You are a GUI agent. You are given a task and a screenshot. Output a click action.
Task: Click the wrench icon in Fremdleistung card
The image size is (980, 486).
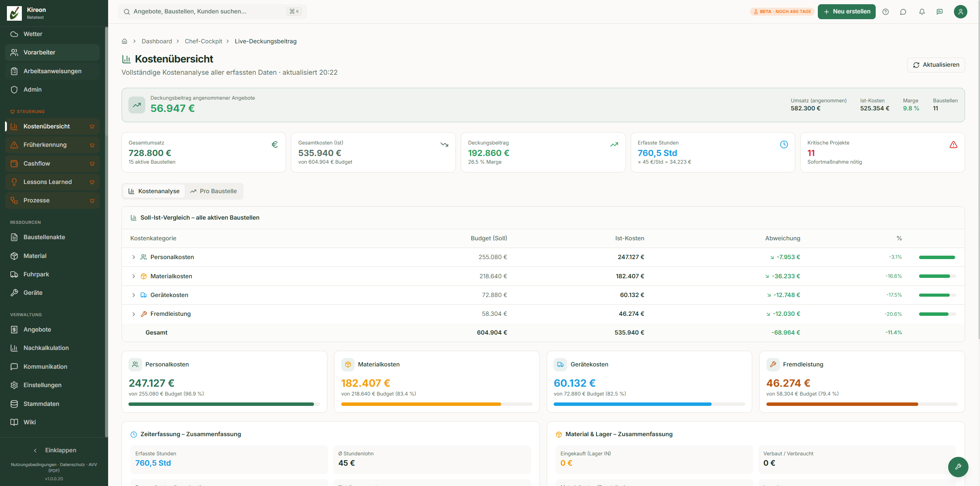pos(773,364)
